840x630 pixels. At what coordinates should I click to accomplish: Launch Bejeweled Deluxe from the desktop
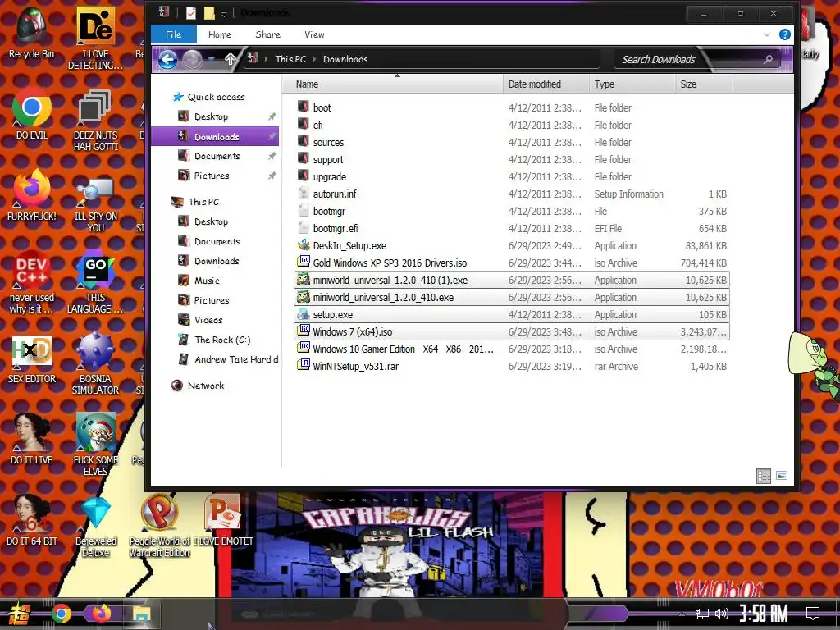pos(95,527)
